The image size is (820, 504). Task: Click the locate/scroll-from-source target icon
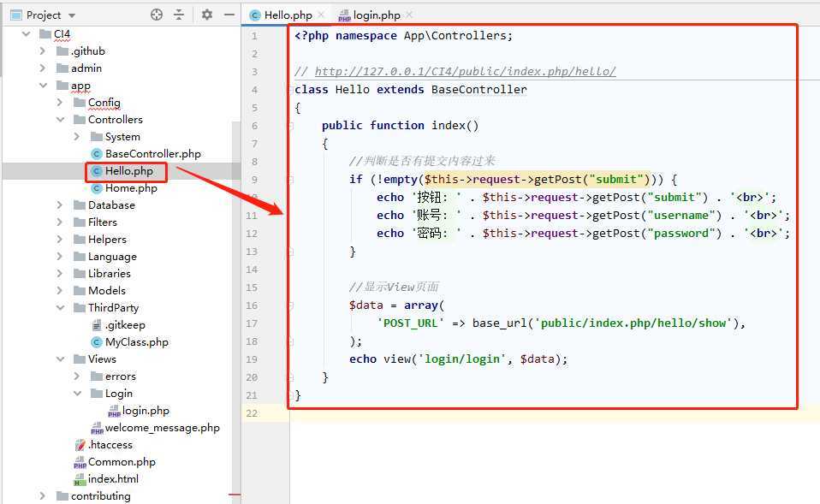pyautogui.click(x=156, y=15)
